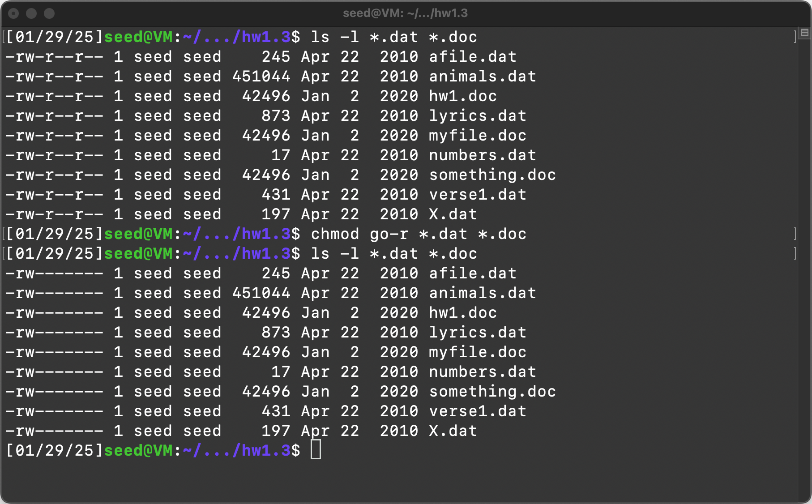Viewport: 812px width, 504px height.
Task: Click numbers.dat with -rw------- permissions
Action: click(x=483, y=372)
